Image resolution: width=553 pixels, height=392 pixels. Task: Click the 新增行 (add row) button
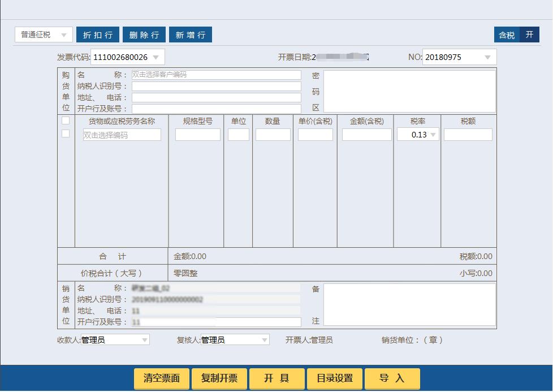tap(190, 34)
